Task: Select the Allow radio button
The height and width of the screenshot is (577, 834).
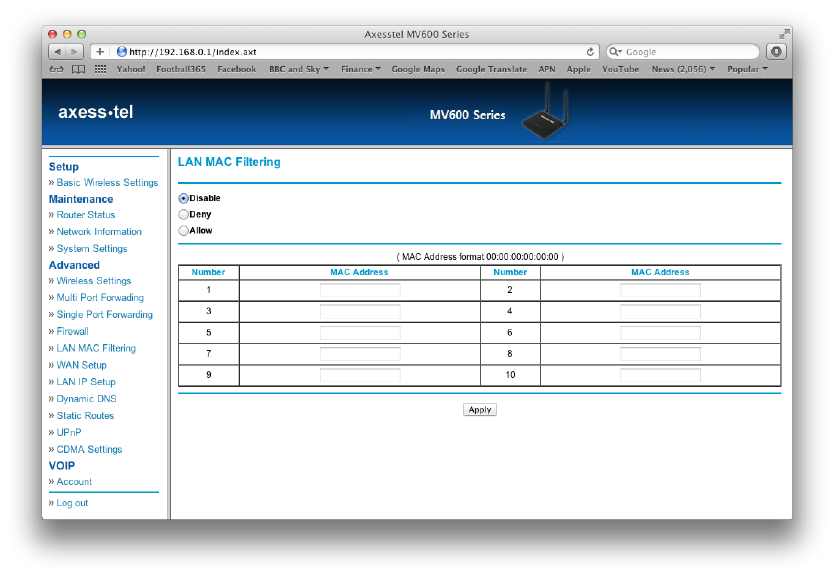Action: pyautogui.click(x=184, y=230)
